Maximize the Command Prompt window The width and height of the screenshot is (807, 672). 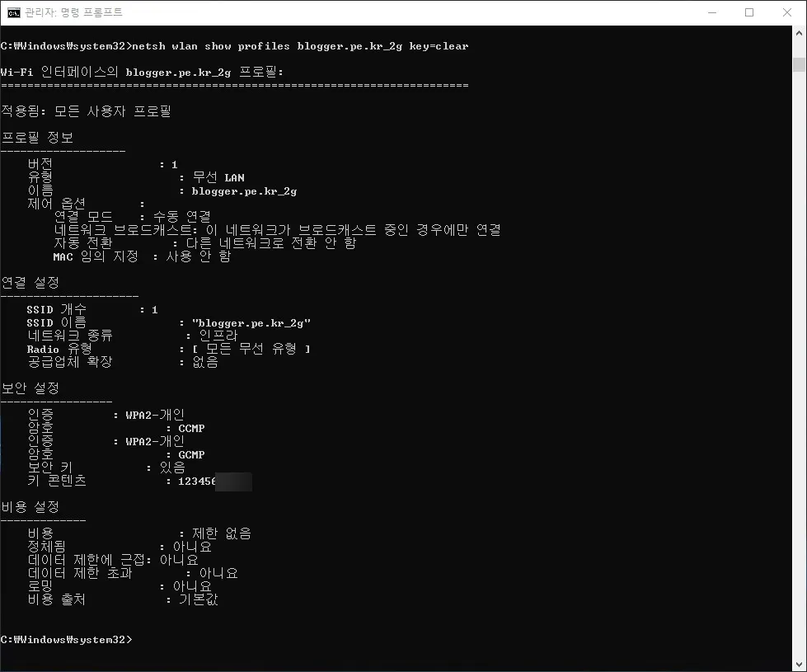749,12
